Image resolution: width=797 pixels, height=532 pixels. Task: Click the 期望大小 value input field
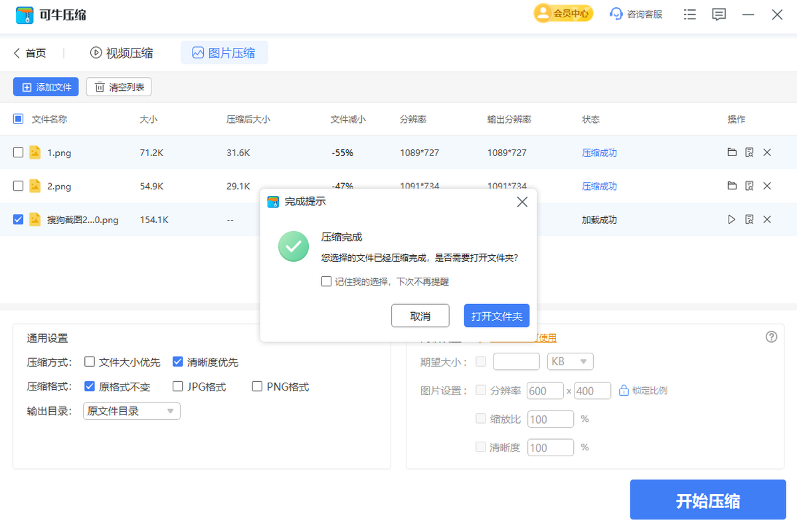[x=517, y=362]
